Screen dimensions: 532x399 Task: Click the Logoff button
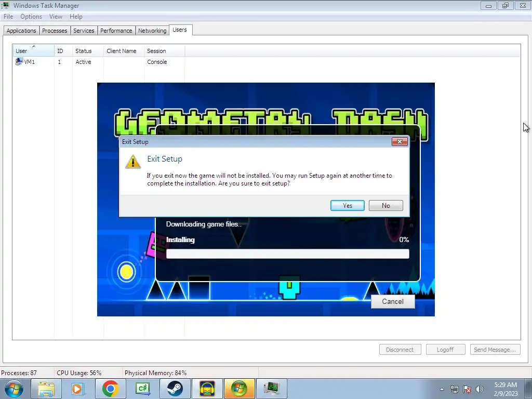tap(445, 350)
